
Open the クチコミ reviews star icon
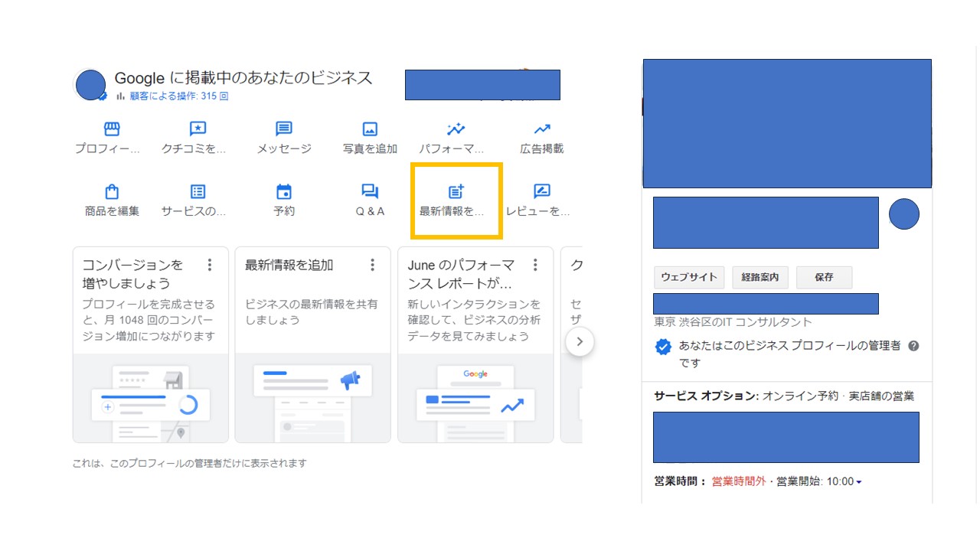[198, 129]
